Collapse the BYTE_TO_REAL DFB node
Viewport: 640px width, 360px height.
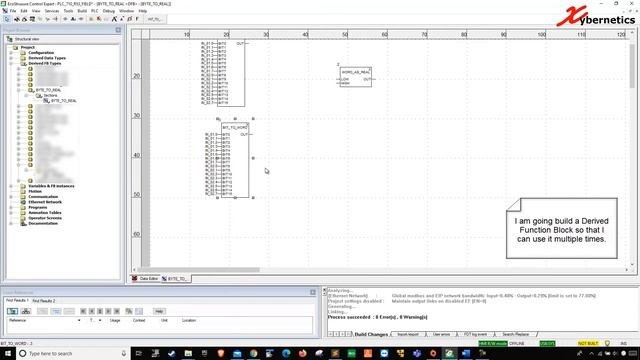pyautogui.click(x=19, y=90)
